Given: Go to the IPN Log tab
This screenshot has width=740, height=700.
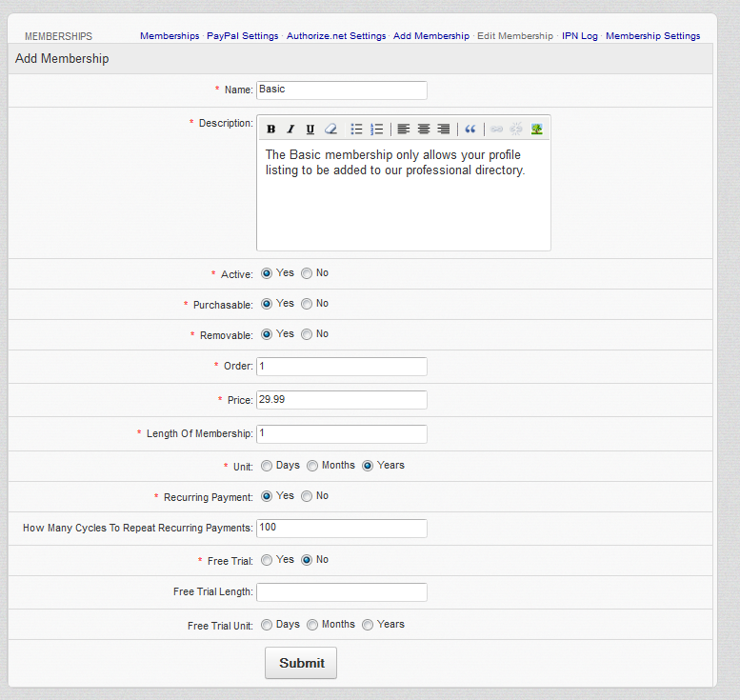Looking at the screenshot, I should pyautogui.click(x=579, y=36).
